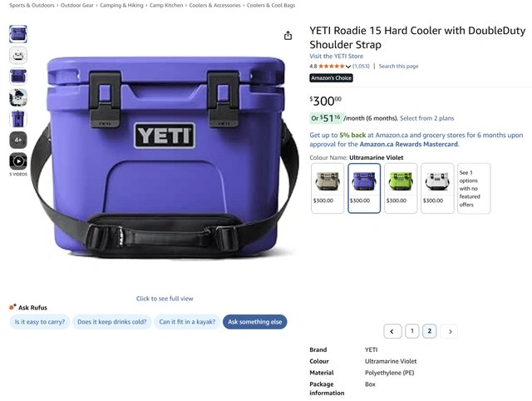Show the 4+ more images thumbnail

[x=18, y=140]
